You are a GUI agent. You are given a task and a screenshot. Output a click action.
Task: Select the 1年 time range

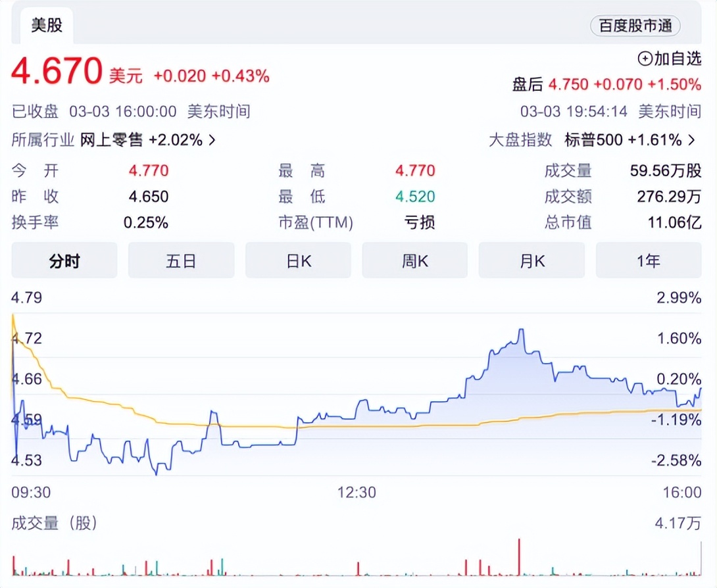click(x=649, y=260)
